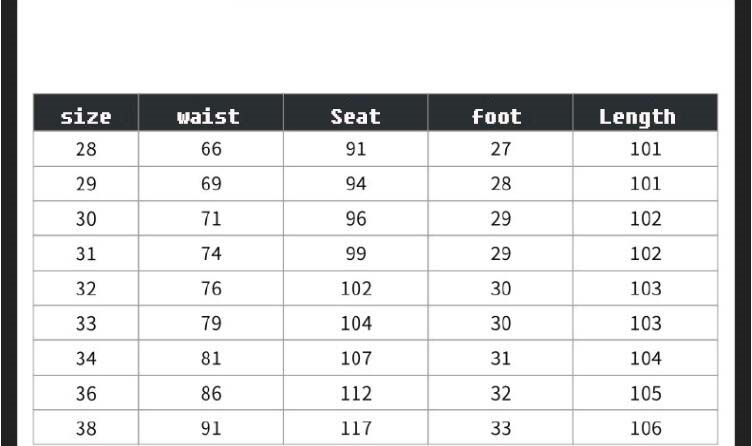Select foot value 33 in size 38 row
This screenshot has width=752, height=446.
coord(501,429)
